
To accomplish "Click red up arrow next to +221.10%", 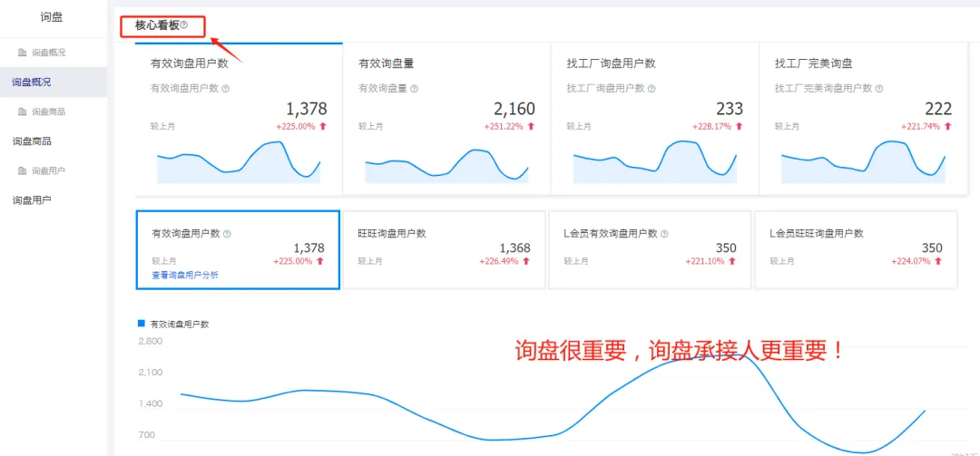I will tap(732, 261).
